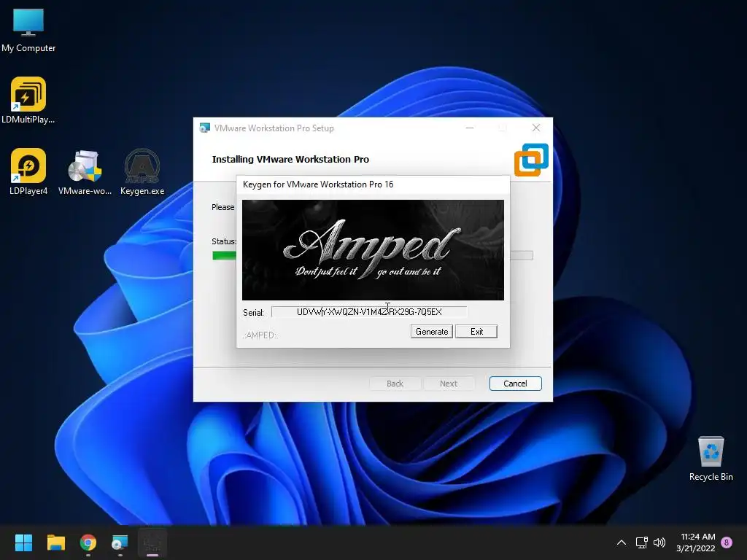Minimize VMware Workstation Pro Setup window

click(x=470, y=128)
